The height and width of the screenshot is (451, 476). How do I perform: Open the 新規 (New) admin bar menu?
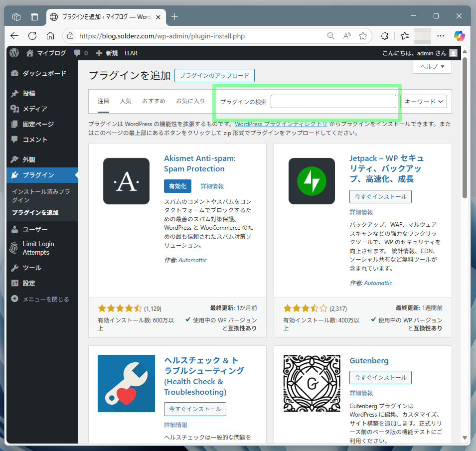point(107,53)
